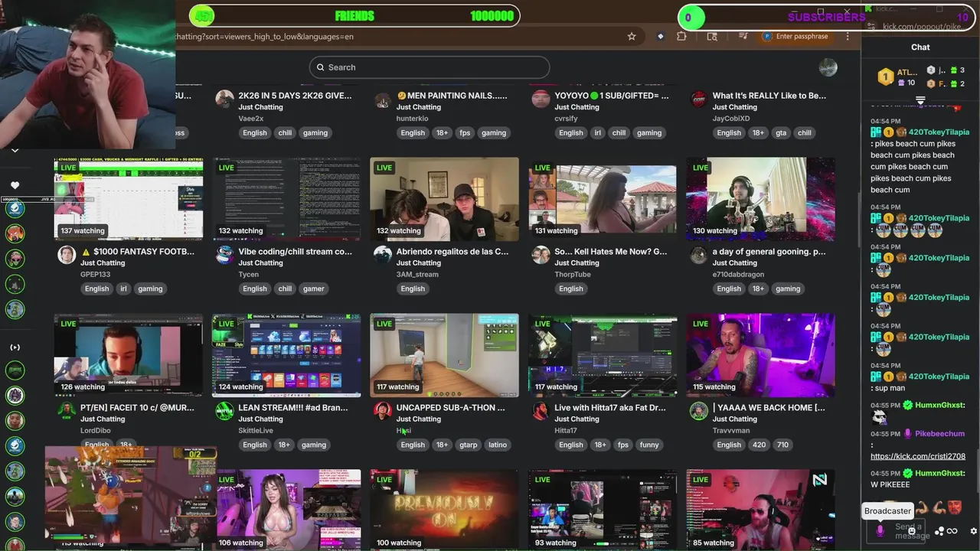Viewport: 980px width, 551px height.
Task: Open the 131 watching ThorpTube thumbnail
Action: click(x=603, y=199)
